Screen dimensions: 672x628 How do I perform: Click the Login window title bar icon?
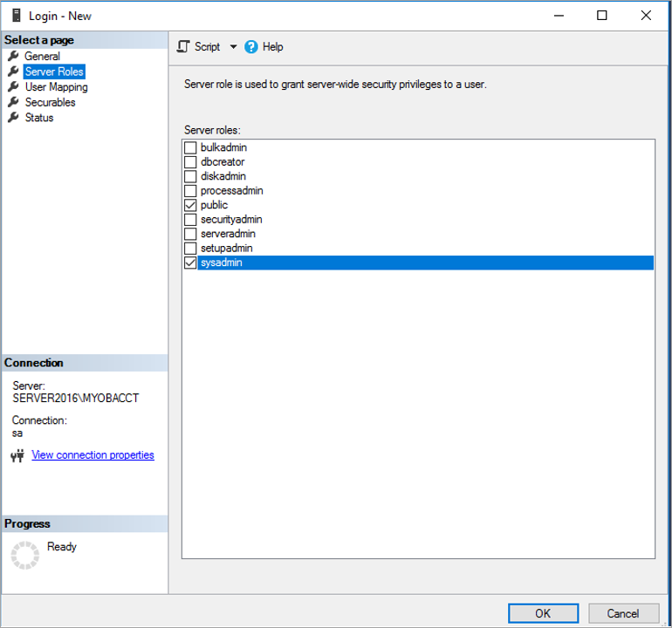click(15, 15)
